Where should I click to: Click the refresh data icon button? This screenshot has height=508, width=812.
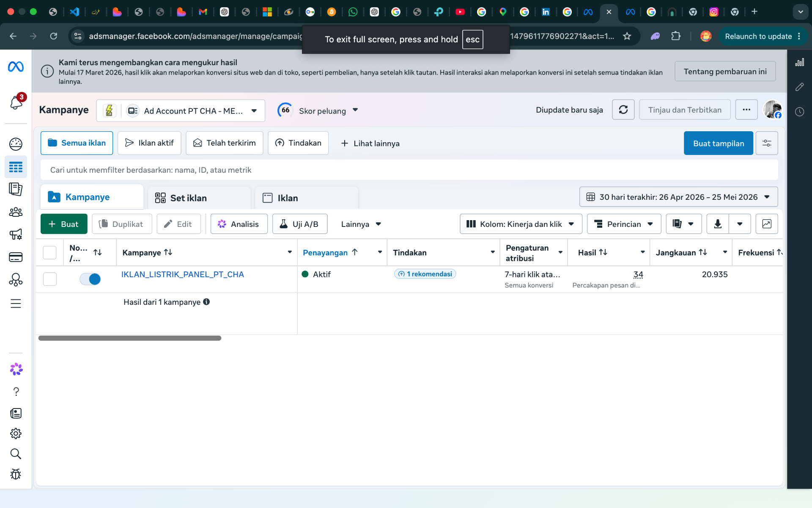click(x=623, y=110)
